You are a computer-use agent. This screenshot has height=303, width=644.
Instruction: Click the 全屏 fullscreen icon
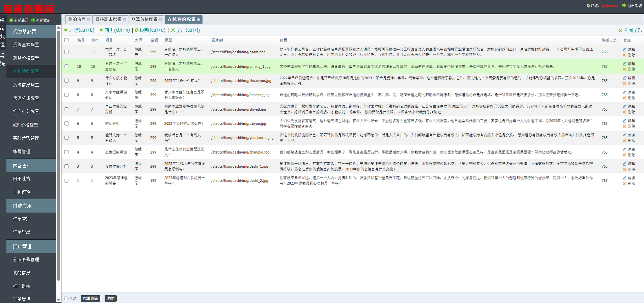tap(173, 30)
